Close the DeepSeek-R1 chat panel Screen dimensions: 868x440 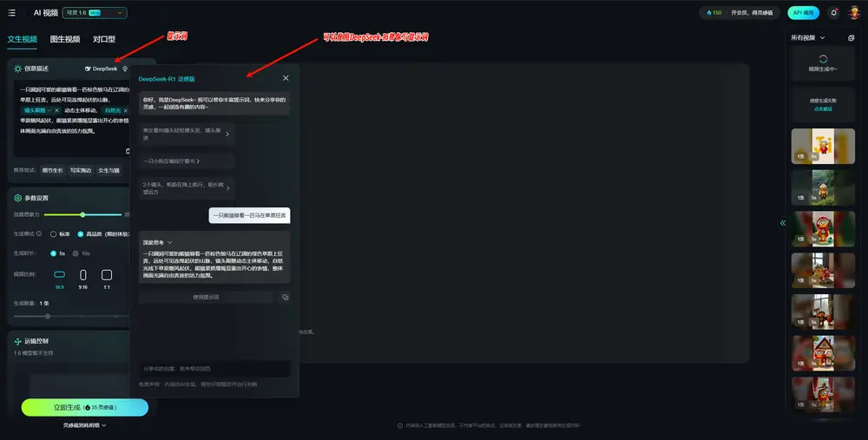click(x=286, y=78)
